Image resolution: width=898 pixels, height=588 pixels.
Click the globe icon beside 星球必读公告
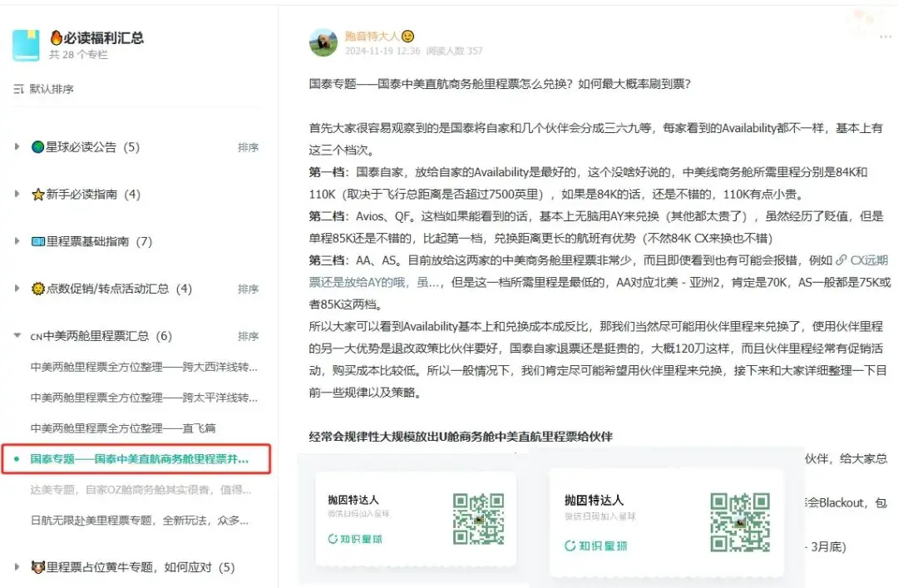coord(37,147)
